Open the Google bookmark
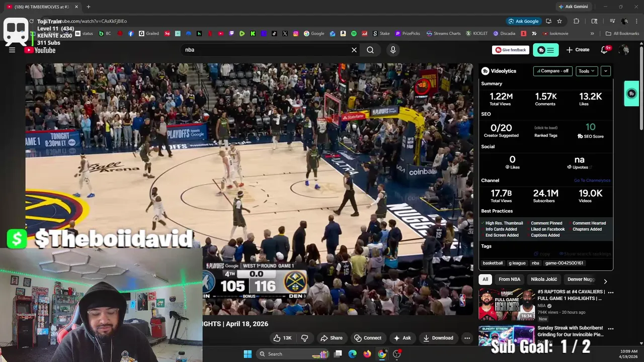The width and height of the screenshot is (644, 362). point(314,34)
